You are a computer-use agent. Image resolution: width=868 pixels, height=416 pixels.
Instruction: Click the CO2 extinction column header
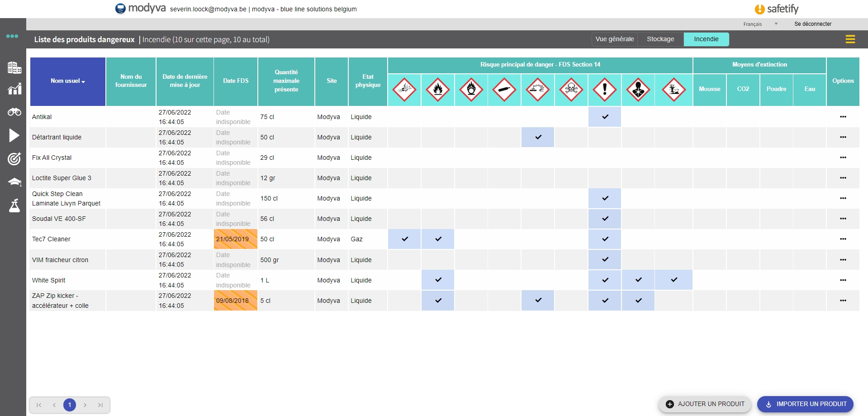click(743, 89)
